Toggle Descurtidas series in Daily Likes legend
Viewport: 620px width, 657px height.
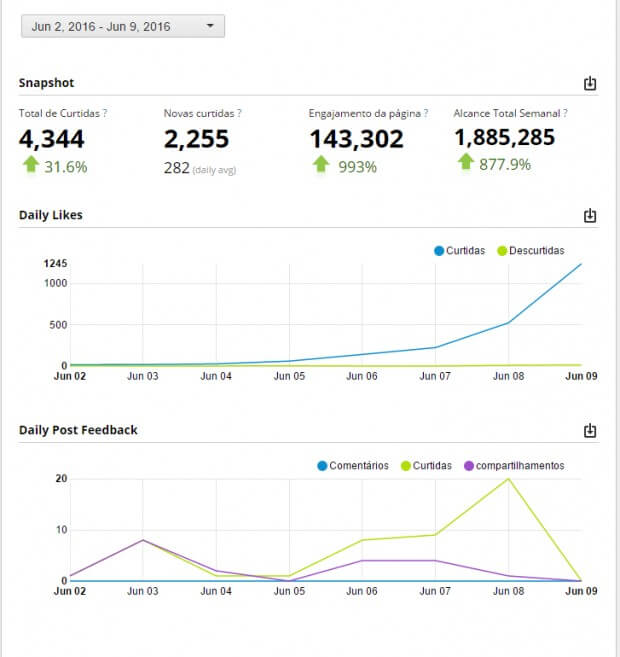(x=531, y=251)
